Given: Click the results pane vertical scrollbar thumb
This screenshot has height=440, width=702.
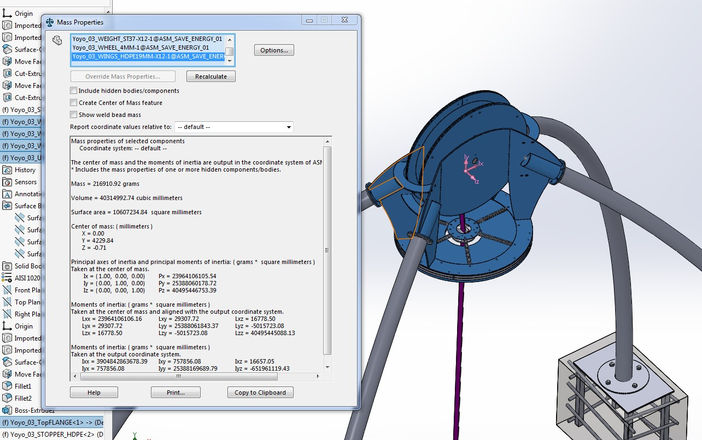Looking at the screenshot, I should 327,250.
